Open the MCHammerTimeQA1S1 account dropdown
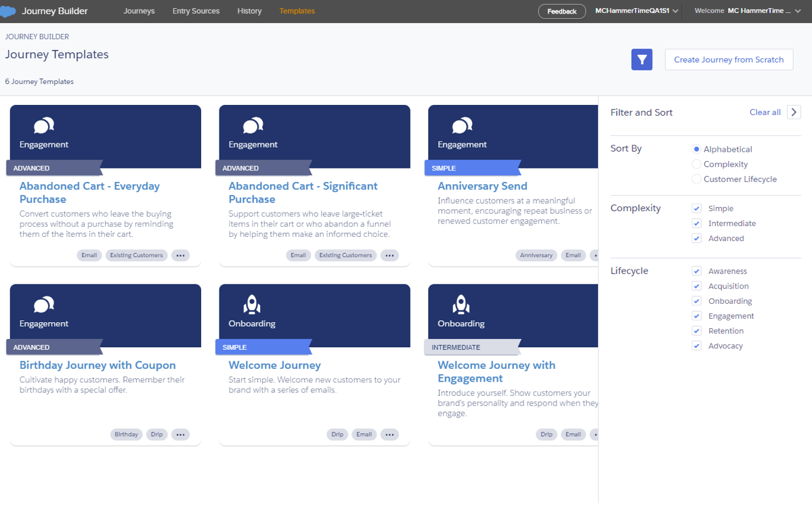Image resolution: width=812 pixels, height=511 pixels. tap(637, 11)
